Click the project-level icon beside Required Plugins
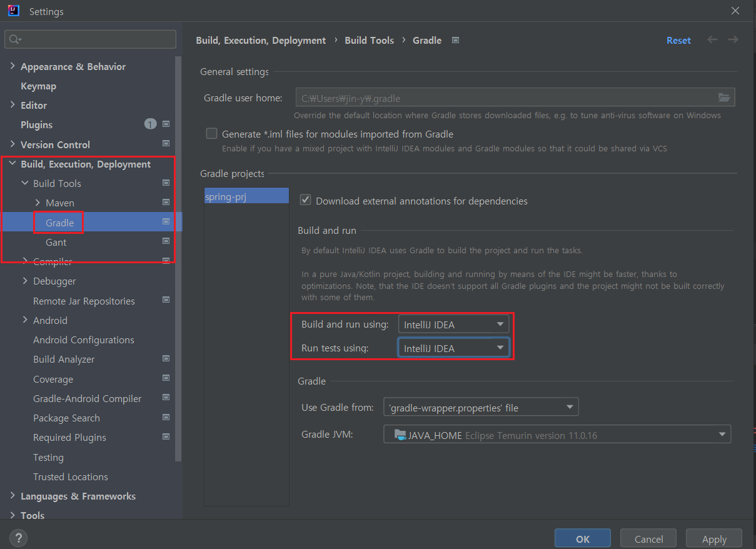 point(166,437)
